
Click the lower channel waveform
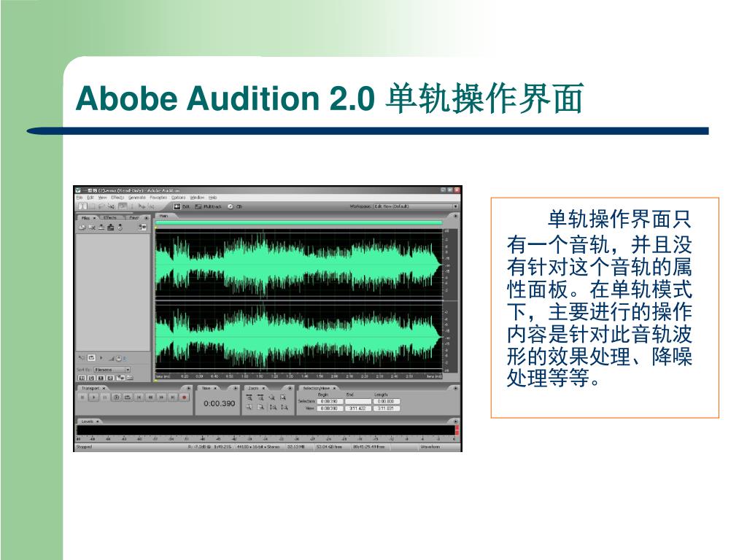(298, 337)
